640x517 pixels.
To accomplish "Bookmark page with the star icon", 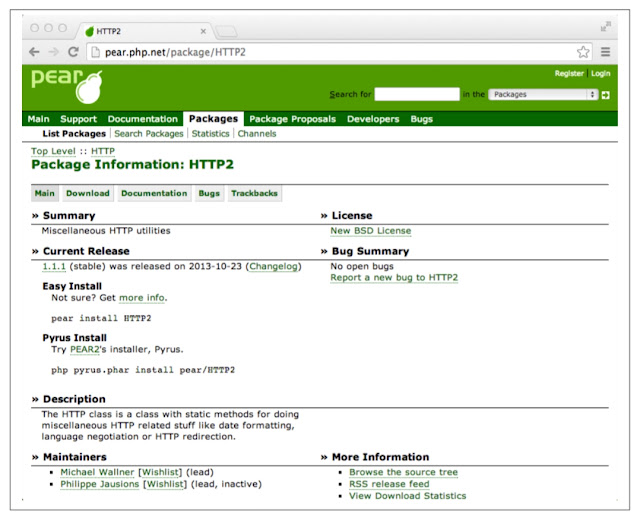I will pyautogui.click(x=583, y=52).
